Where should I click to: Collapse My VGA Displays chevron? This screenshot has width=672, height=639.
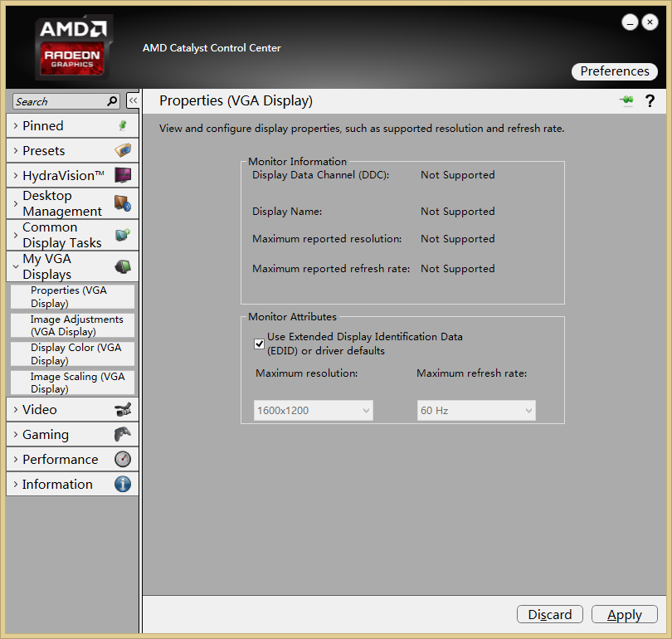tap(16, 266)
